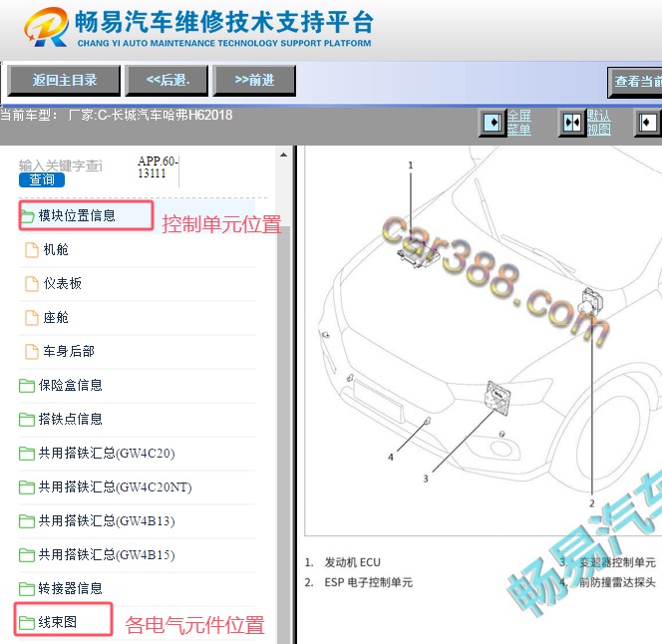
Task: Expand the 线束图 folder
Action: pyautogui.click(x=58, y=622)
